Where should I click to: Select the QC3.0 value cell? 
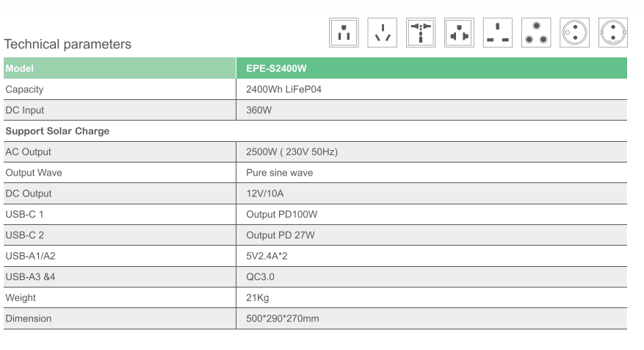[432, 276]
